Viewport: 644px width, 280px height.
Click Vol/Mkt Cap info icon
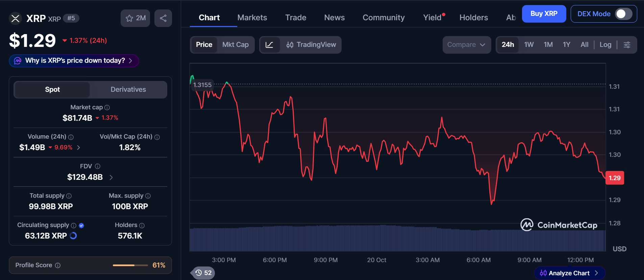(157, 137)
